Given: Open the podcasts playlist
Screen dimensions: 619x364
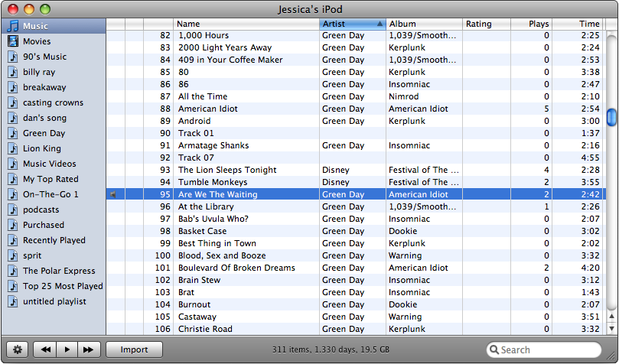Looking at the screenshot, I should (54, 210).
